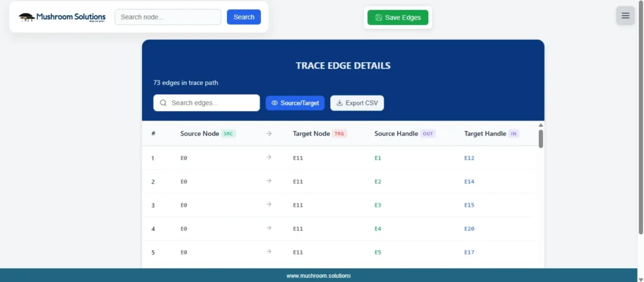This screenshot has height=282, width=644.
Task: Click the arrow icon in row 5
Action: (269, 252)
